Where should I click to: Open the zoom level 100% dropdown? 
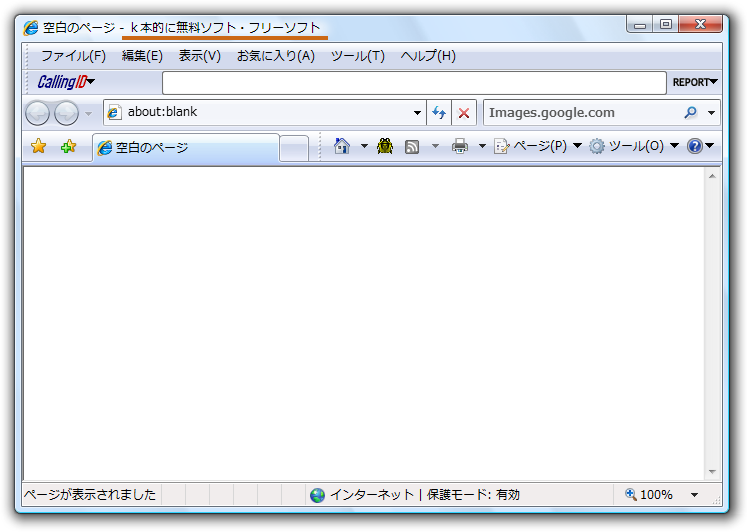click(694, 495)
